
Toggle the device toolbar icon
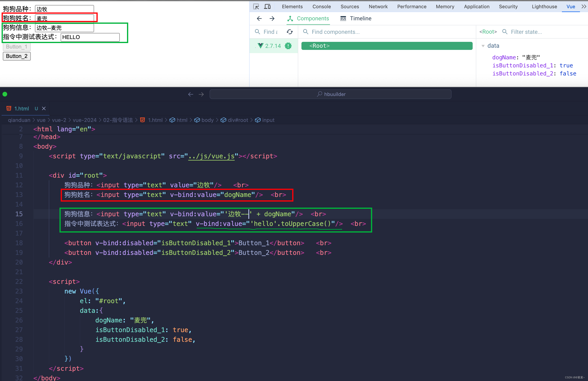click(x=267, y=7)
